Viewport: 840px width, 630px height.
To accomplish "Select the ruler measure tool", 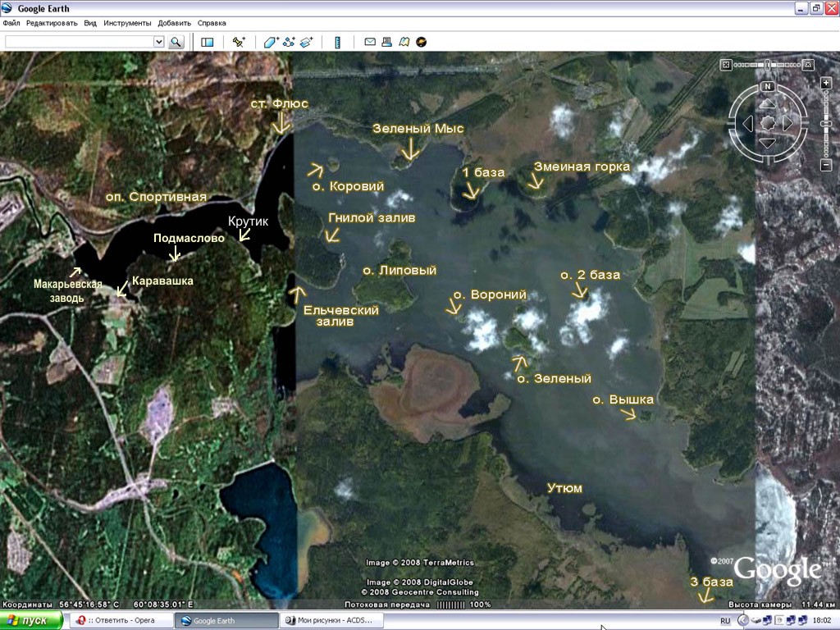I will pyautogui.click(x=337, y=43).
